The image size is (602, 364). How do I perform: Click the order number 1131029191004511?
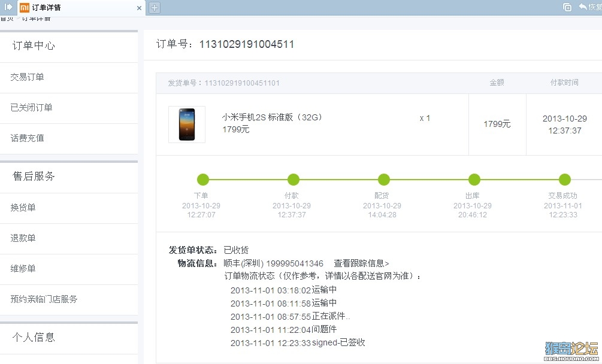click(x=247, y=44)
